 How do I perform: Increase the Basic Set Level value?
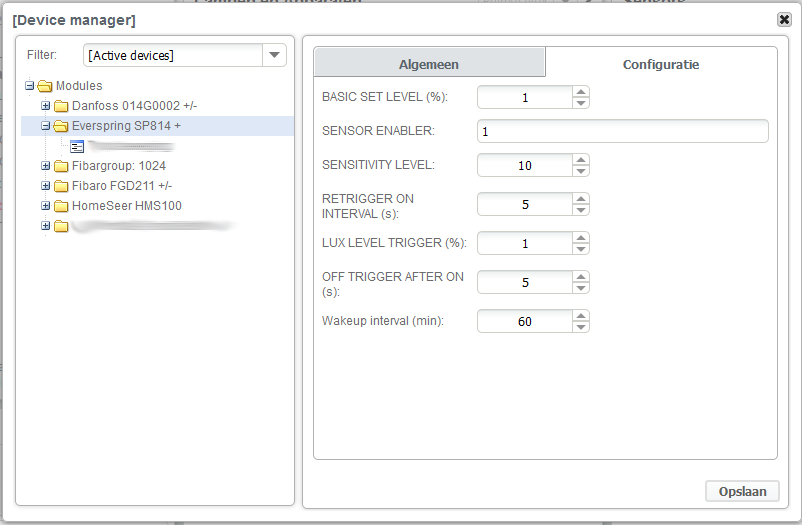pyautogui.click(x=581, y=92)
